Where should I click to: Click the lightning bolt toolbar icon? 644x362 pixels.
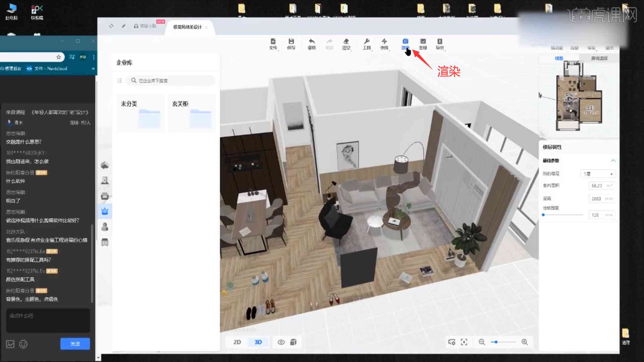click(x=384, y=44)
